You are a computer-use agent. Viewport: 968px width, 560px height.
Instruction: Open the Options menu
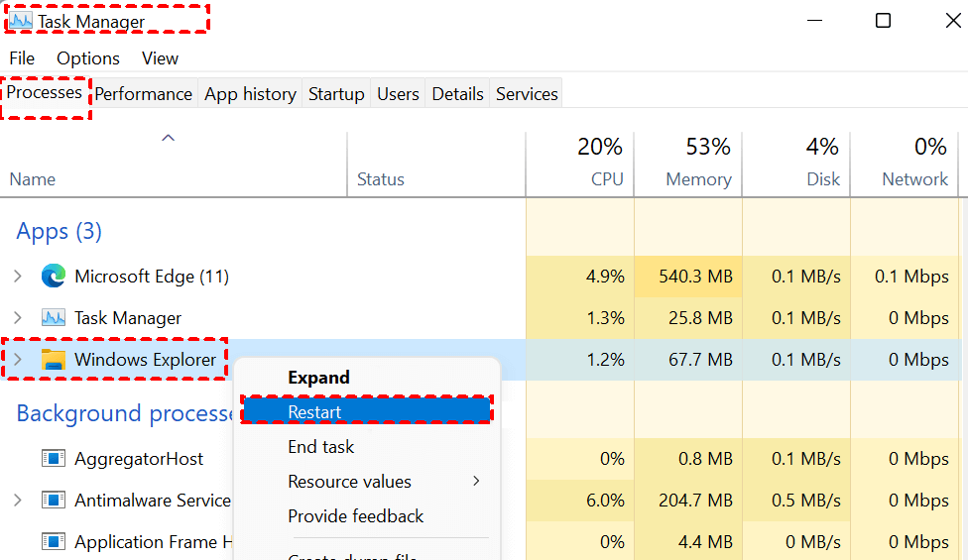pyautogui.click(x=88, y=58)
